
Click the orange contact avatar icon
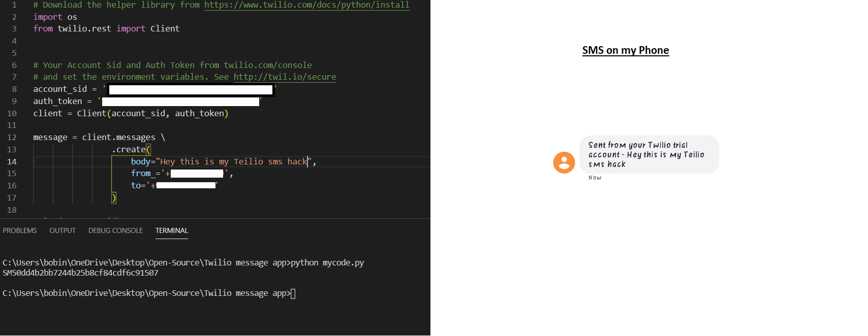click(x=564, y=162)
